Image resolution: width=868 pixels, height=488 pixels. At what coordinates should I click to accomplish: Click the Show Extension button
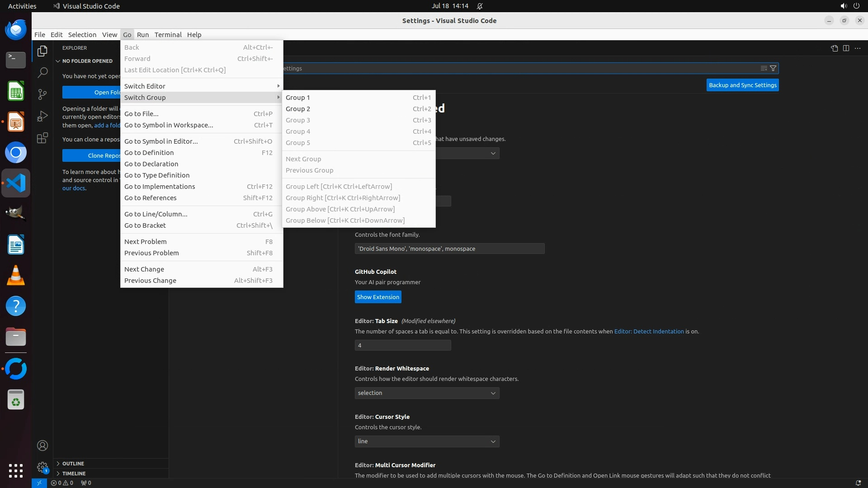[378, 297]
